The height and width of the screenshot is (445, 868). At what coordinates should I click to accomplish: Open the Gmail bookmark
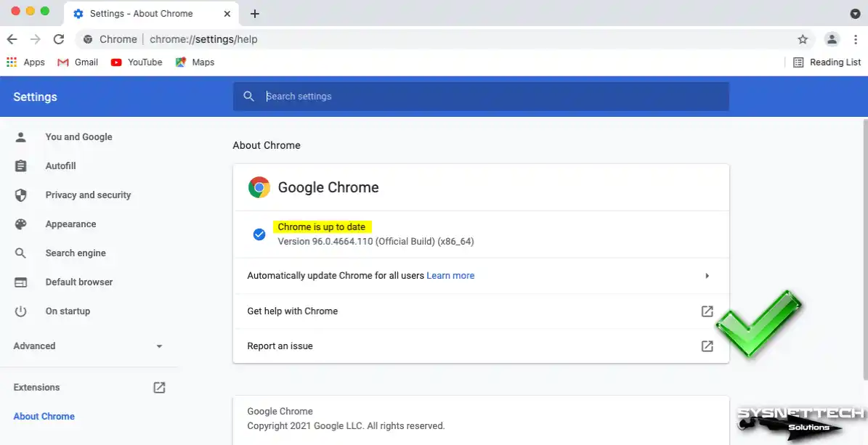pos(78,62)
